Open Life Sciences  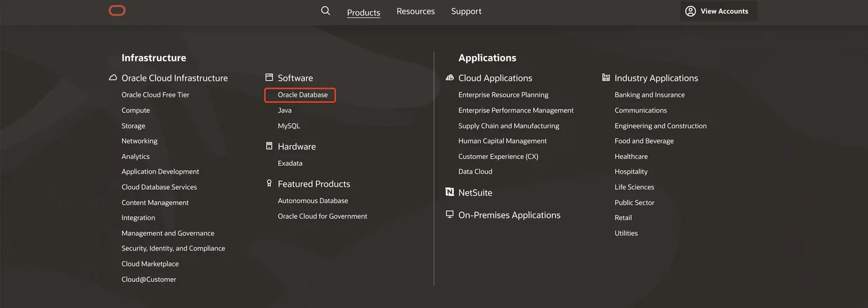click(634, 187)
